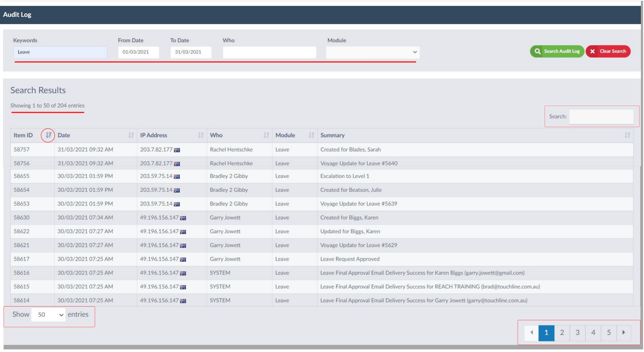
Task: Sort the Summary column icon
Action: [x=627, y=135]
